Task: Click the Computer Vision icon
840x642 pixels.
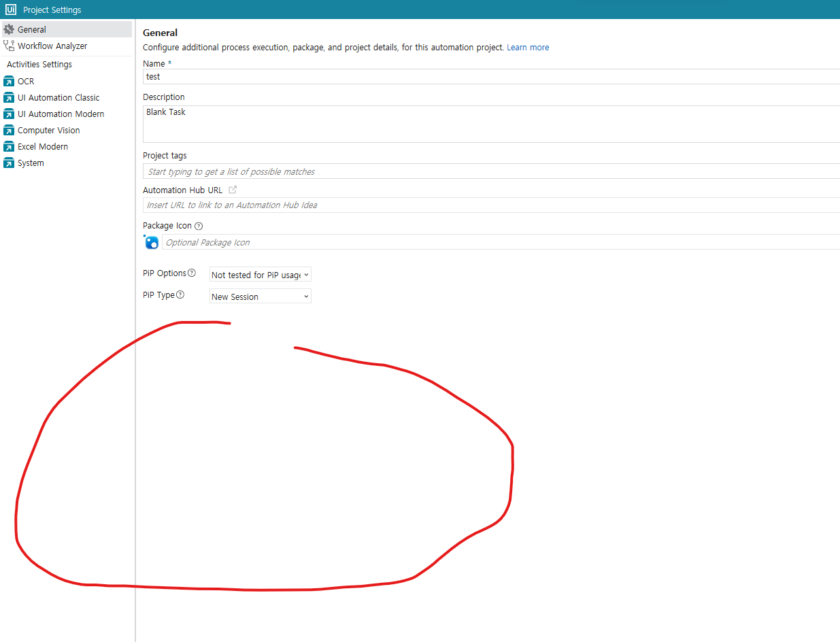Action: pos(9,130)
